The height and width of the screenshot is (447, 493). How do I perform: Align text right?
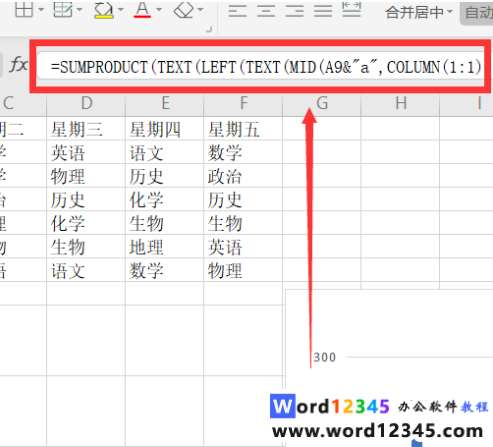click(x=295, y=11)
